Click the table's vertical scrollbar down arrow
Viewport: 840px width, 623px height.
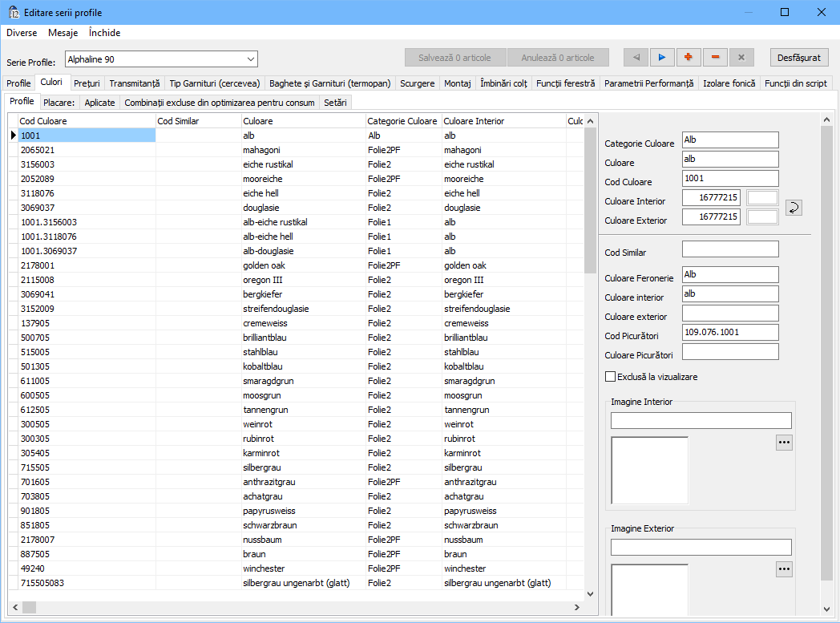[x=591, y=594]
